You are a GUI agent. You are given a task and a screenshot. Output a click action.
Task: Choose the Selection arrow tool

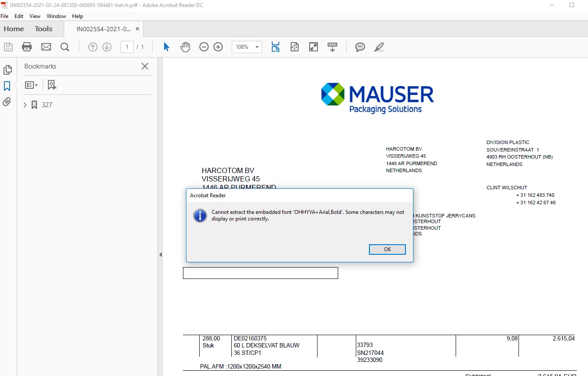166,47
